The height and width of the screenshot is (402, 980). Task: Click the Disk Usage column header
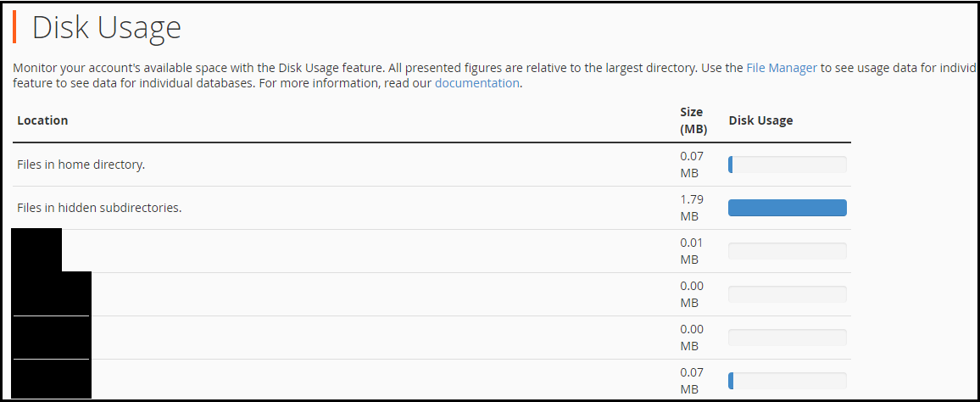[x=760, y=120]
